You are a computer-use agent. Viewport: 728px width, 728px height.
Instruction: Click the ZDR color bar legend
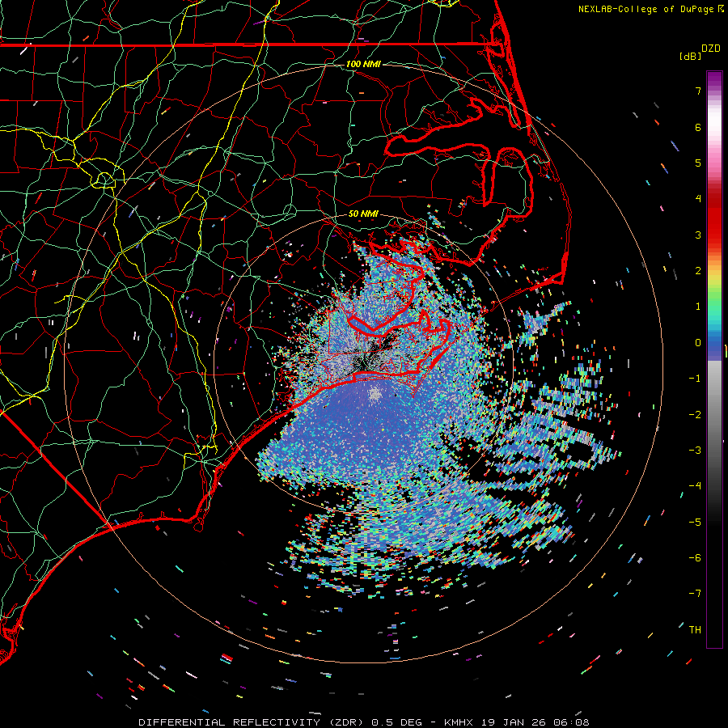pyautogui.click(x=714, y=359)
